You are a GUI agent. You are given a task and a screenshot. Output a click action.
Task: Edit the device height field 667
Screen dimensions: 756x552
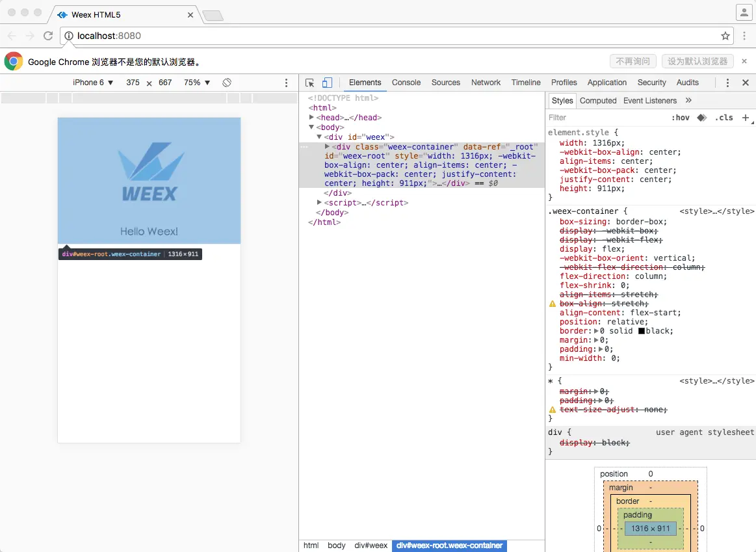(x=165, y=83)
